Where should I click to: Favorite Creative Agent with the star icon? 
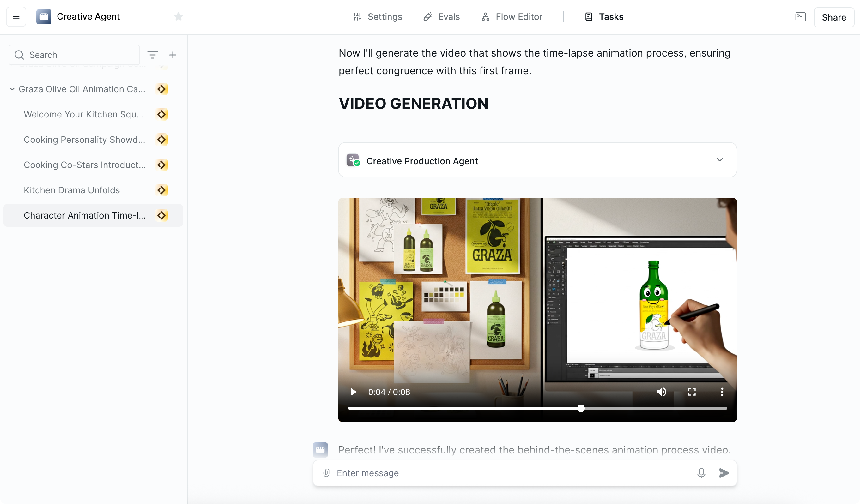pos(178,16)
